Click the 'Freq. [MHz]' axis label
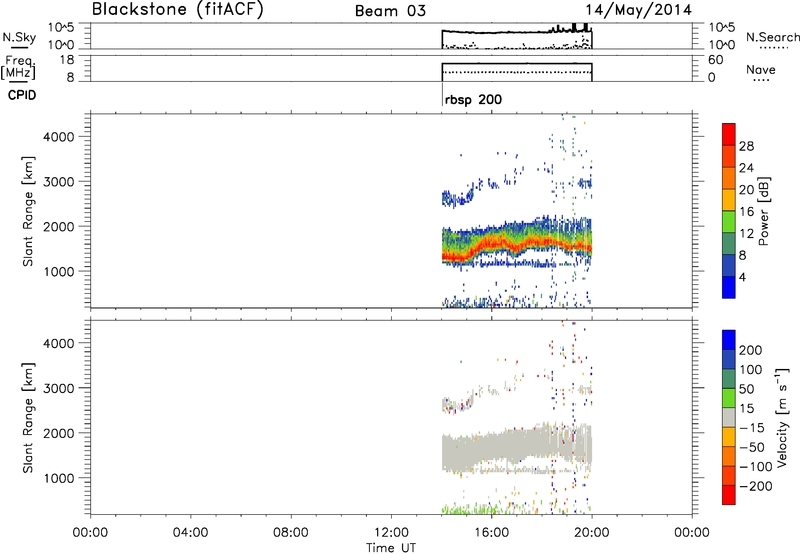800x554 pixels. coord(18,67)
